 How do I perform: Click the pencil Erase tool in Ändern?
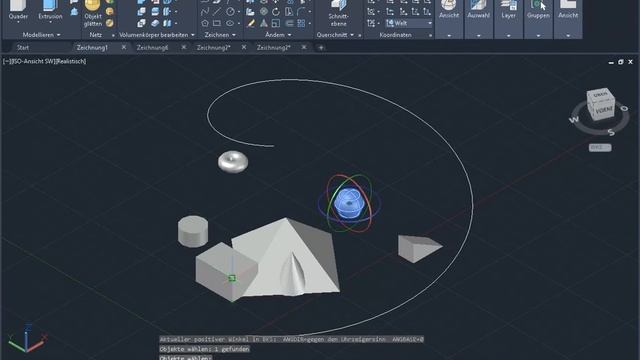(x=251, y=23)
